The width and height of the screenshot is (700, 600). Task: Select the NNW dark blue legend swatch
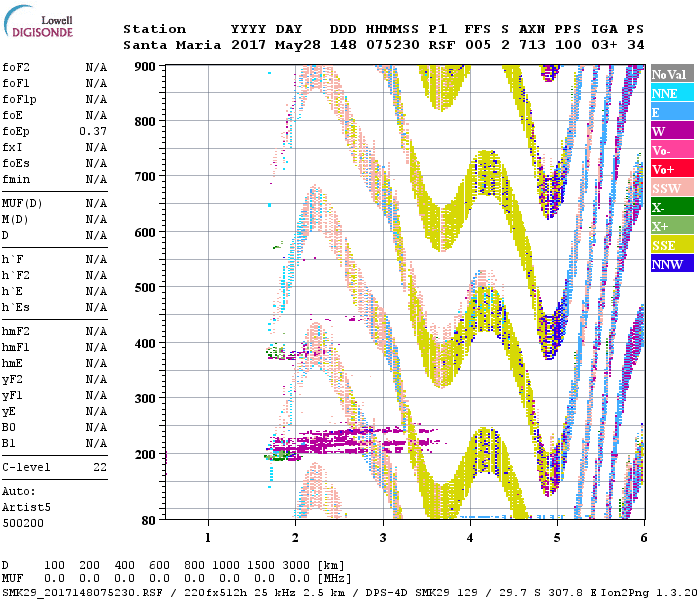coord(672,264)
